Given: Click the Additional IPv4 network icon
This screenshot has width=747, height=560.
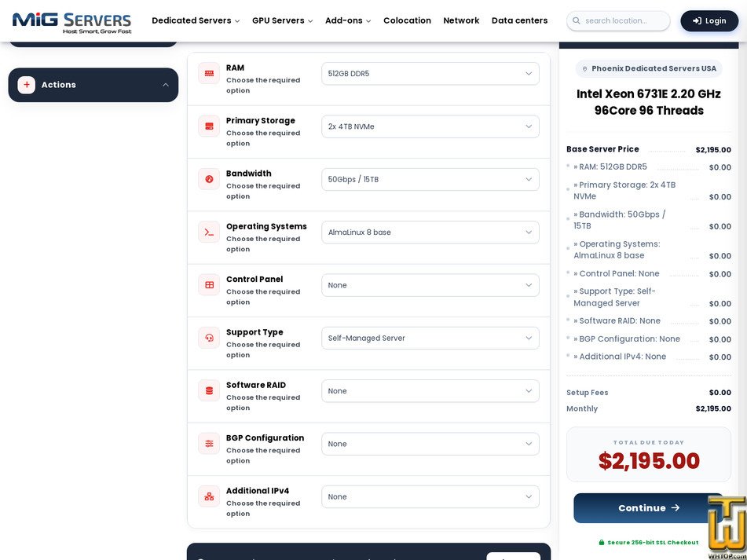Looking at the screenshot, I should pyautogui.click(x=209, y=496).
